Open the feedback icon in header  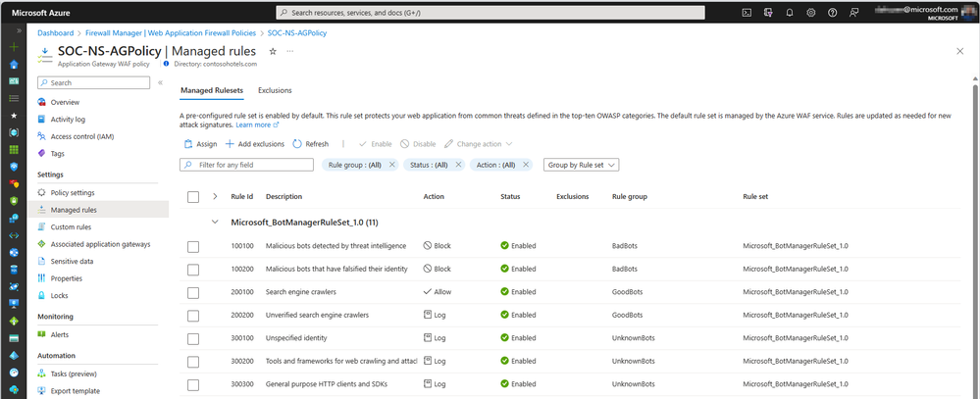pos(854,13)
